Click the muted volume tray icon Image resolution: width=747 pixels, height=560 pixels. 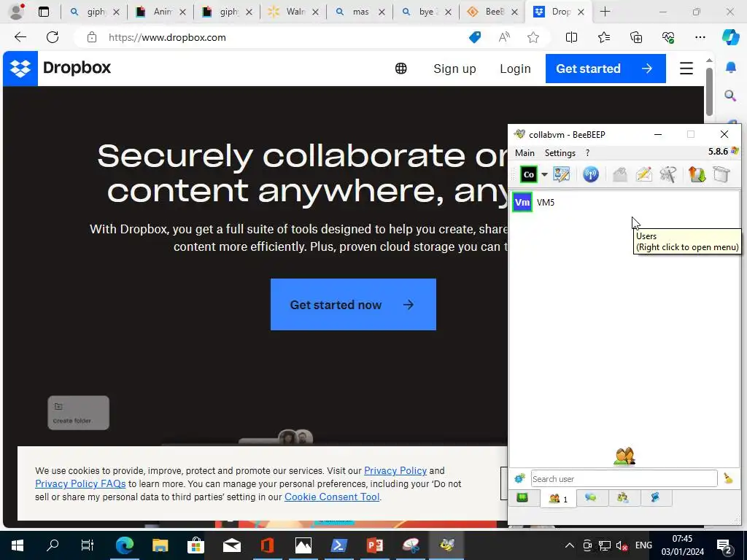point(622,545)
